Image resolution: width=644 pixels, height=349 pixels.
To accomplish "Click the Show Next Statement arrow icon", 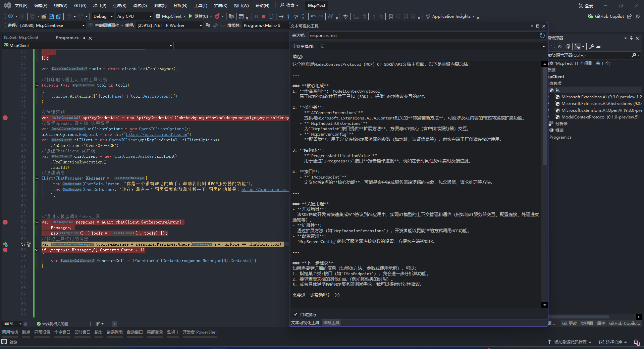I will point(281,16).
